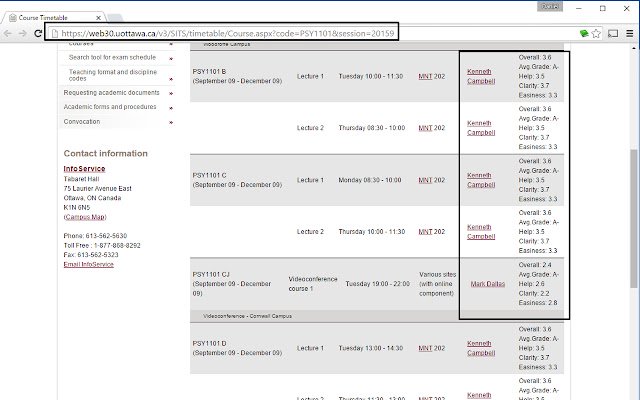The image size is (640, 400).
Task: Open the Convocation menu item
Action: coord(82,122)
